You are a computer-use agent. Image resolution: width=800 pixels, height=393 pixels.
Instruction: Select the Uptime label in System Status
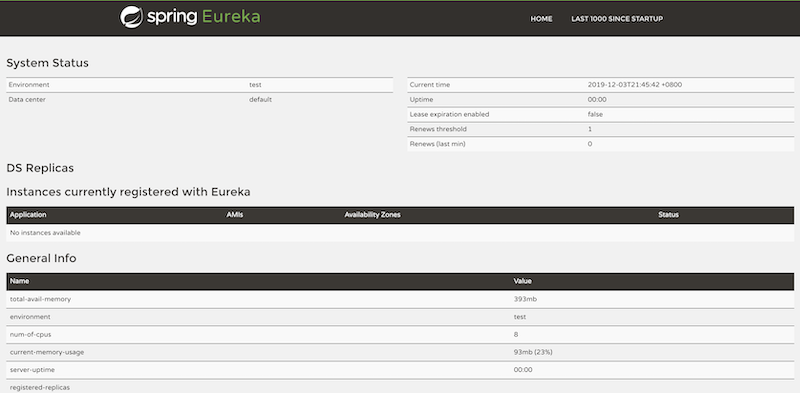click(421, 100)
